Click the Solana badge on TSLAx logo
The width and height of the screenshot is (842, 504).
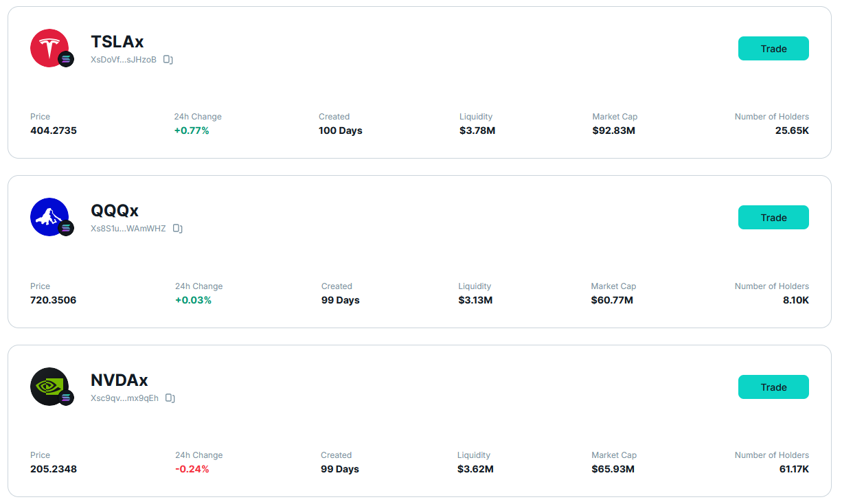pyautogui.click(x=66, y=59)
